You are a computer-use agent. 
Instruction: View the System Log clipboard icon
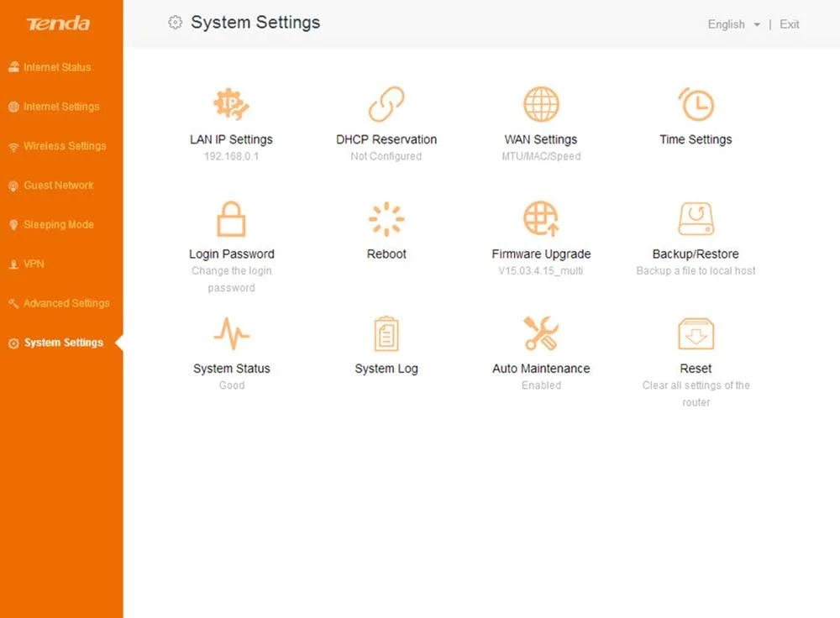386,333
